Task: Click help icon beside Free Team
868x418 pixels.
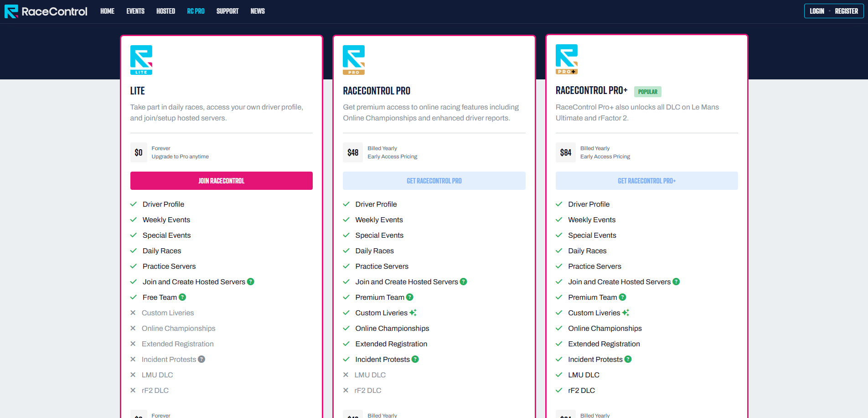Action: coord(182,297)
